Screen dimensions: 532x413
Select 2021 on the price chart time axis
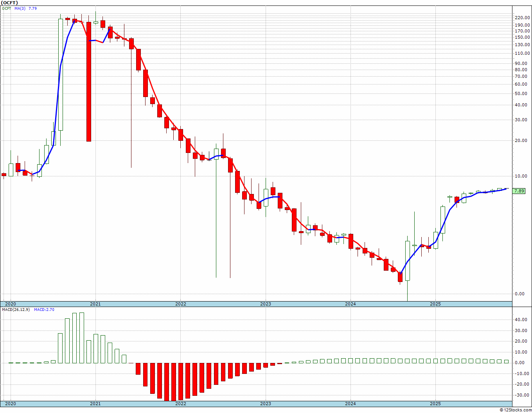(x=95, y=304)
